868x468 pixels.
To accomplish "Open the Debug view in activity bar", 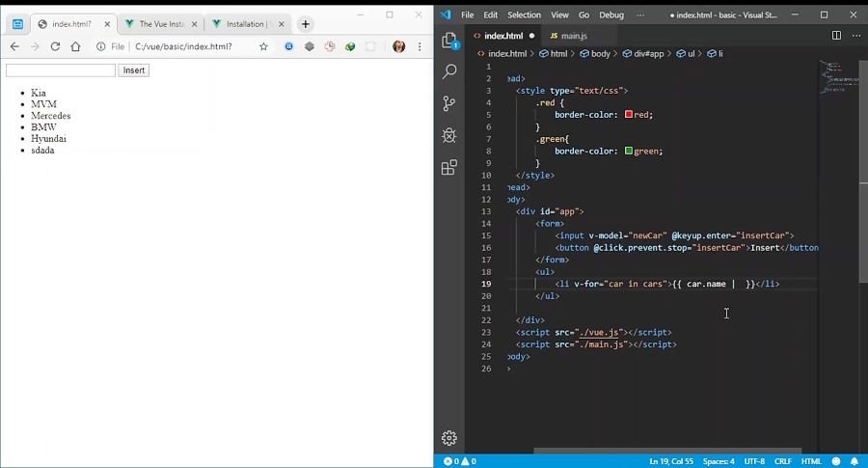I will pyautogui.click(x=449, y=135).
